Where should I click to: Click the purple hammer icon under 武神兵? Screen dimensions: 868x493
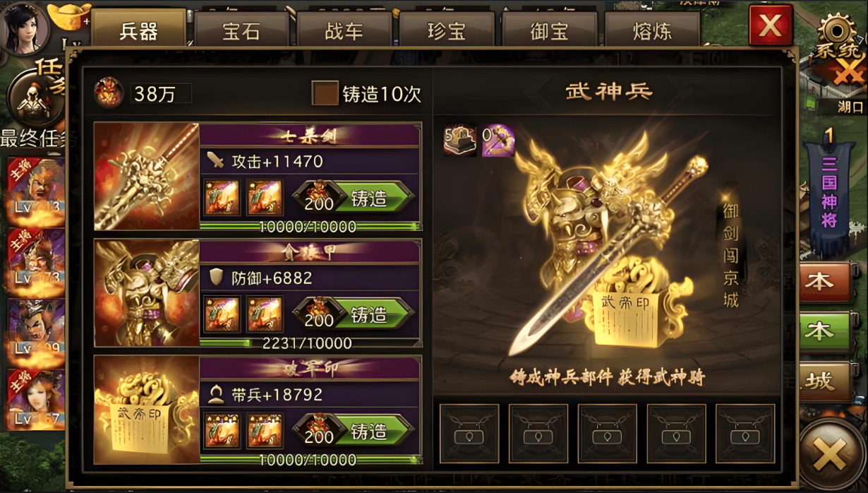[498, 141]
